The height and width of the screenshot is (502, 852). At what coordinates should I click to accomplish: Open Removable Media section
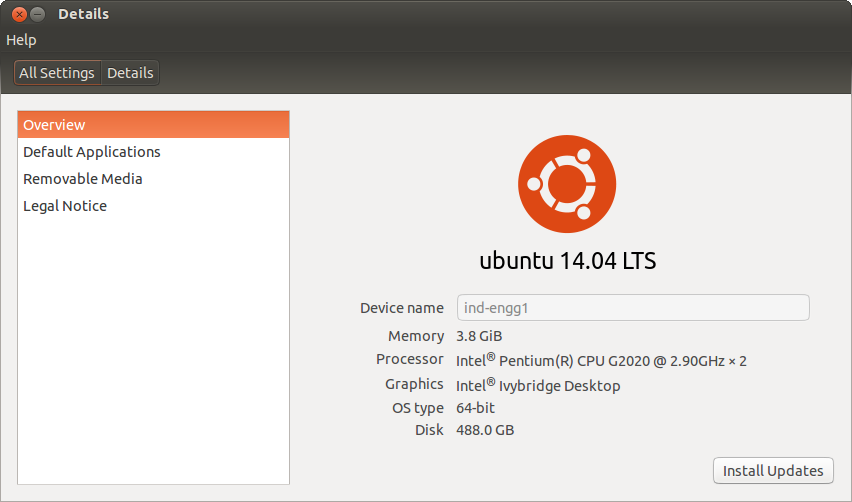(x=153, y=179)
